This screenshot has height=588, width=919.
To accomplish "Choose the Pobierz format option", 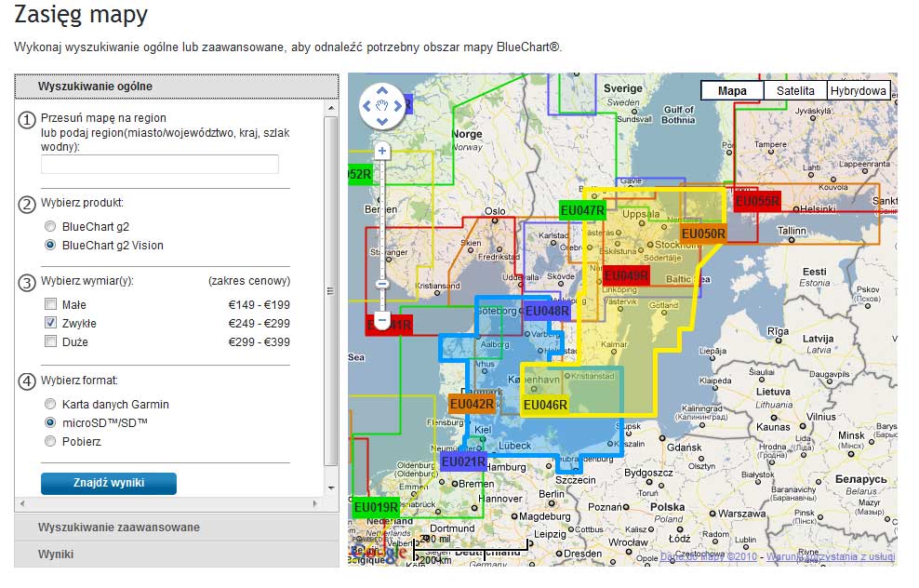I will click(x=50, y=441).
